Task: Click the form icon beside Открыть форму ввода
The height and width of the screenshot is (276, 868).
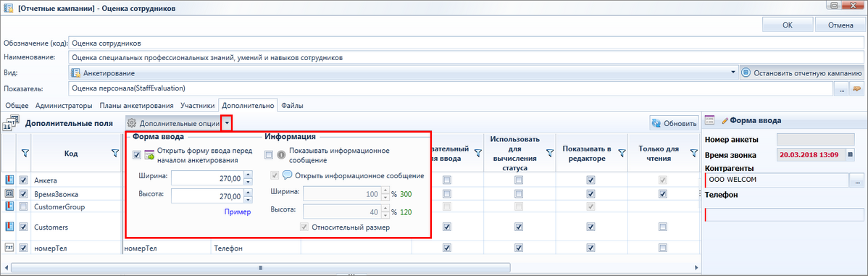Action: pyautogui.click(x=149, y=156)
